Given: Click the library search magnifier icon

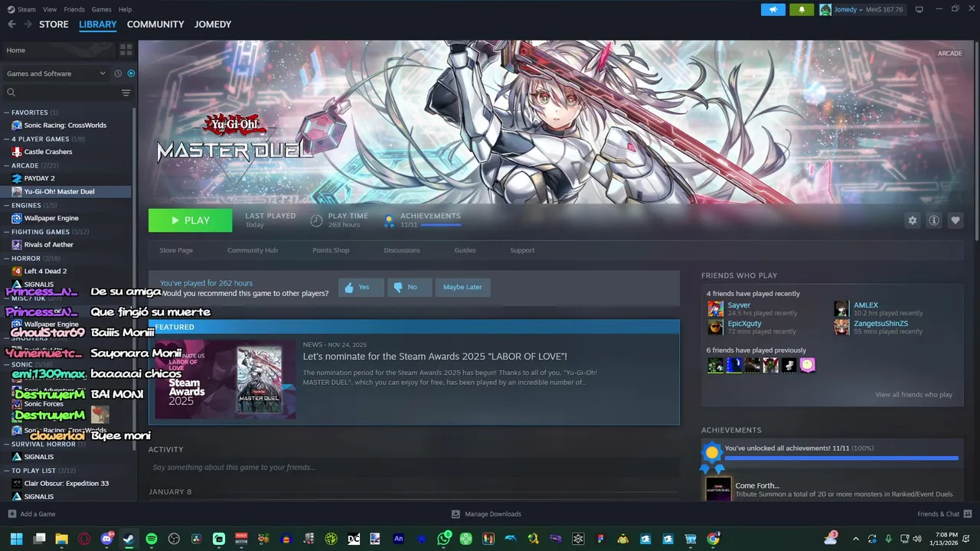Looking at the screenshot, I should [11, 93].
